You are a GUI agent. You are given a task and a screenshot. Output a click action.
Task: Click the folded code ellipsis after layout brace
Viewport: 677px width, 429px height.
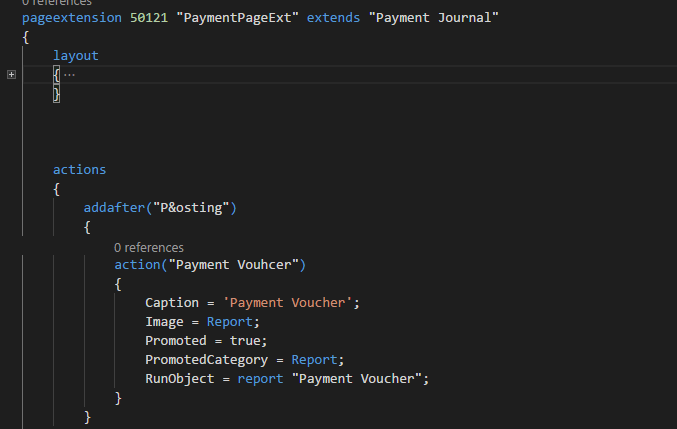click(x=69, y=75)
